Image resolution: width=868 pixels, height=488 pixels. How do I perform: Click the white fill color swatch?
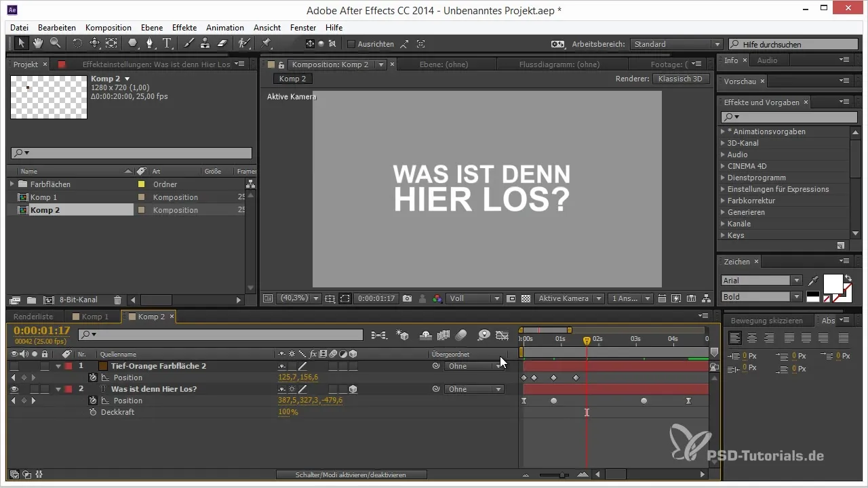[832, 283]
